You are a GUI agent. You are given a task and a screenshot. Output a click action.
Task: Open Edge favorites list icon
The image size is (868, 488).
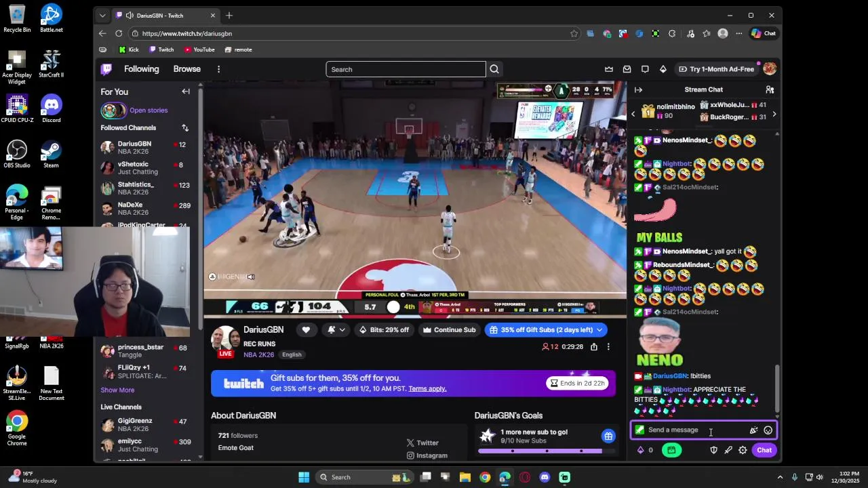click(707, 33)
